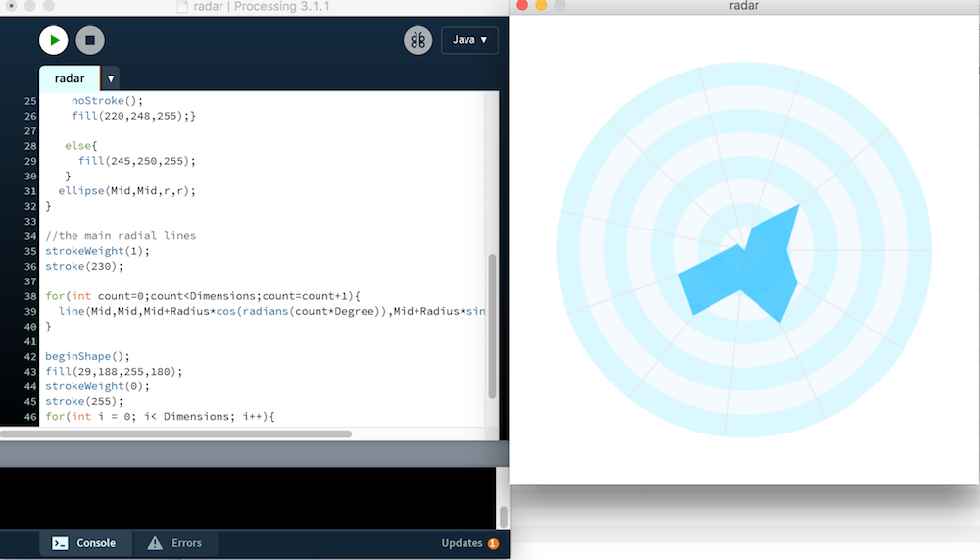Viewport: 980px width, 560px height.
Task: Click the console vertical scrollbar thumb
Action: click(503, 517)
